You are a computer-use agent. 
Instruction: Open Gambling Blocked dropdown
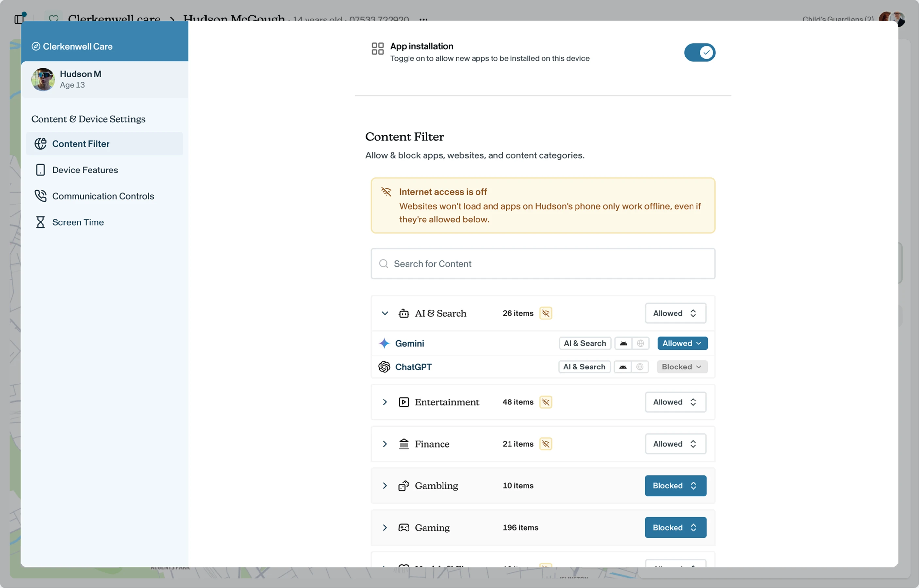click(x=675, y=486)
